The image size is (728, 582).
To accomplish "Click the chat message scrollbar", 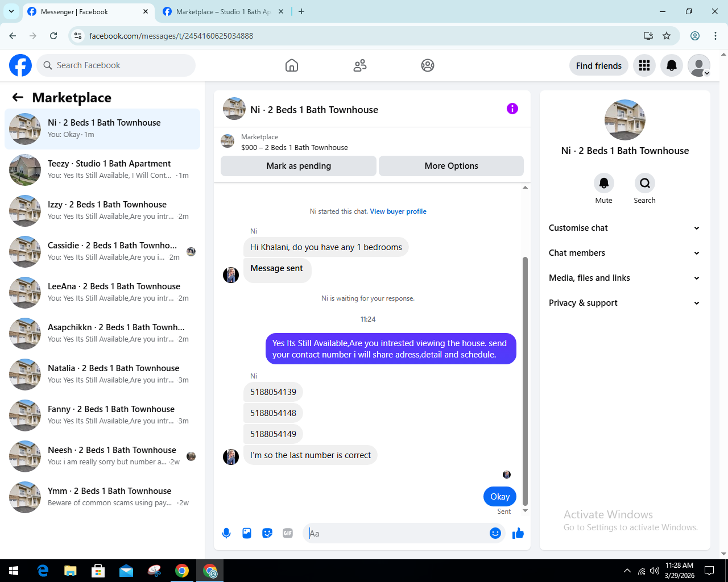I will coord(525,381).
